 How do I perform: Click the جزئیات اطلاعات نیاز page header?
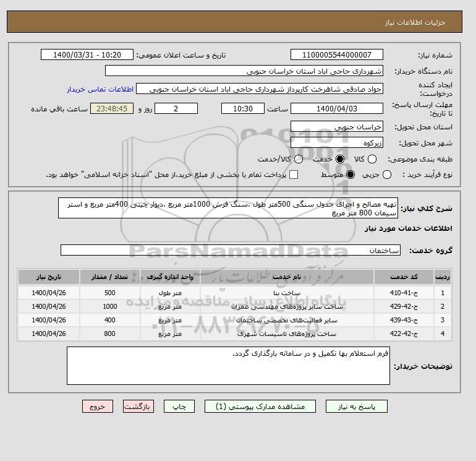tap(415, 22)
